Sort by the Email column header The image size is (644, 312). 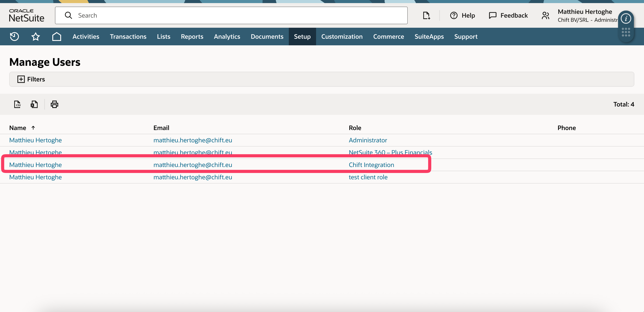(161, 128)
